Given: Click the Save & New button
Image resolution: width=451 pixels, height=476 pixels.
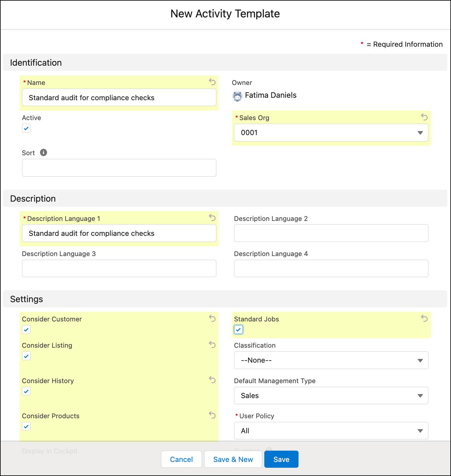Looking at the screenshot, I should coord(233,459).
